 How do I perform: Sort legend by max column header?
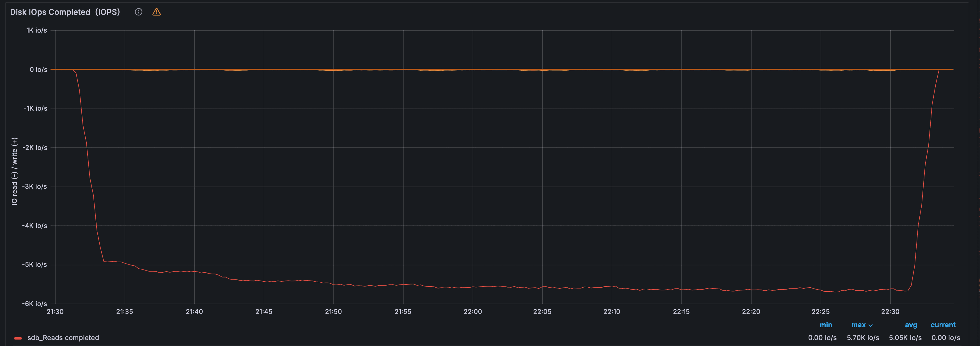(858, 325)
